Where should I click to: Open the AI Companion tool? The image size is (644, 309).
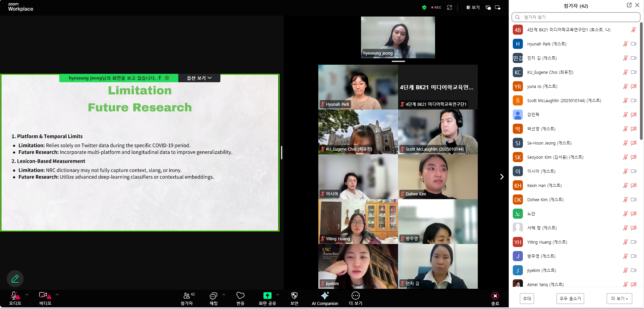pyautogui.click(x=325, y=298)
